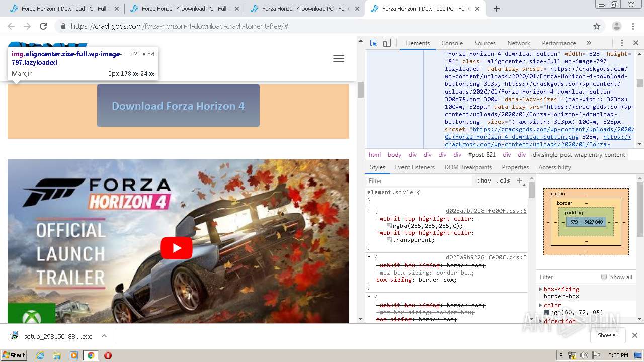Image resolution: width=644 pixels, height=362 pixels.
Task: Switch to the Event Listeners pane
Action: [x=415, y=167]
